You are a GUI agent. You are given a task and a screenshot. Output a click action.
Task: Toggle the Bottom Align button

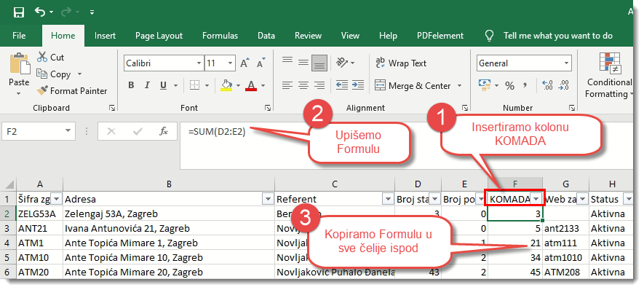tap(319, 63)
